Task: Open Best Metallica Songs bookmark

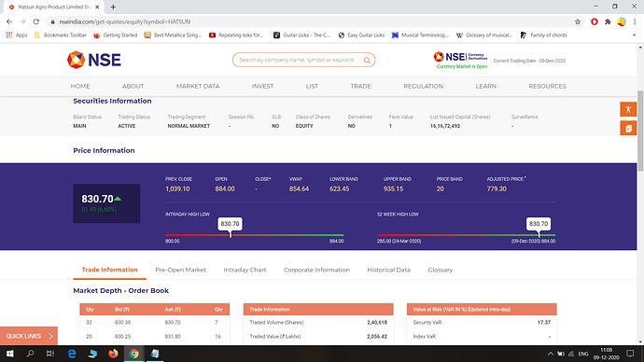Action: 173,35
